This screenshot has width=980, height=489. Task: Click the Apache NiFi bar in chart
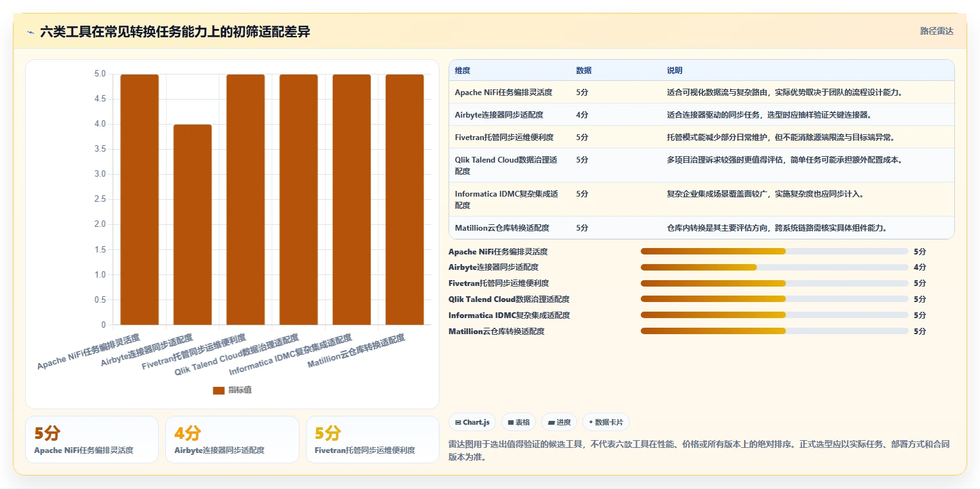tap(139, 199)
